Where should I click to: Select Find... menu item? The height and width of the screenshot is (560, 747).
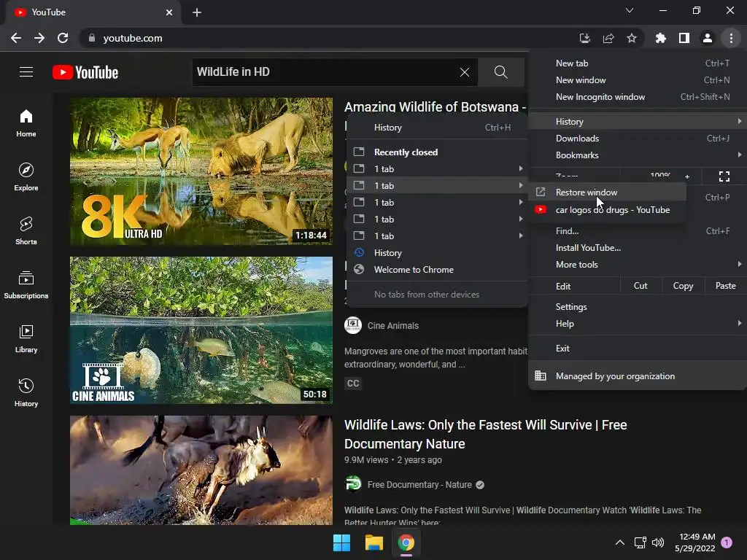pos(638,231)
